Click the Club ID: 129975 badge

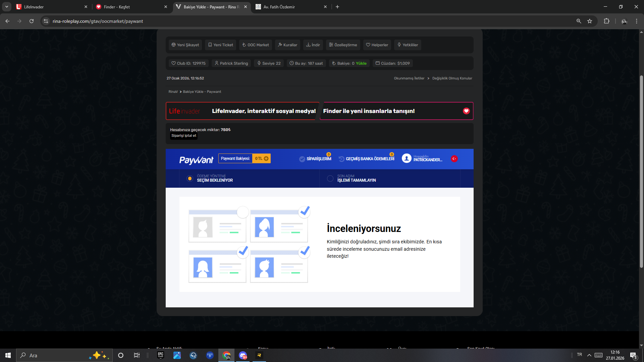(x=189, y=63)
